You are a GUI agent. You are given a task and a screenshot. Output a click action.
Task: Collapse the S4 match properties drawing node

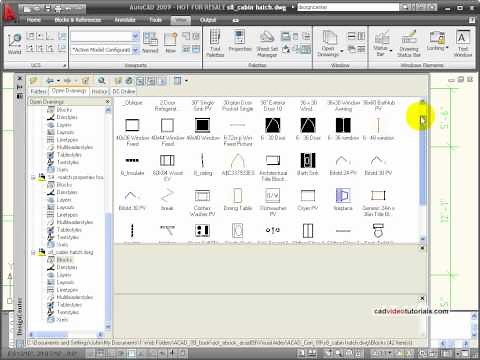[33, 177]
